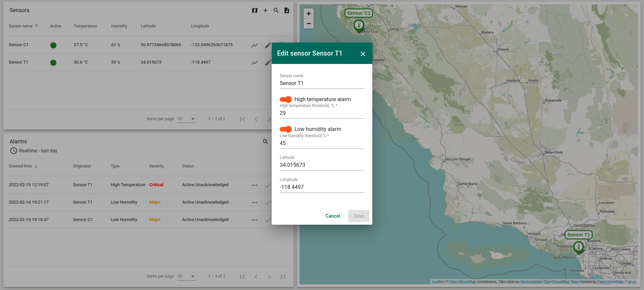Click the add sensor plus icon
Image resolution: width=644 pixels, height=290 pixels.
pyautogui.click(x=265, y=10)
